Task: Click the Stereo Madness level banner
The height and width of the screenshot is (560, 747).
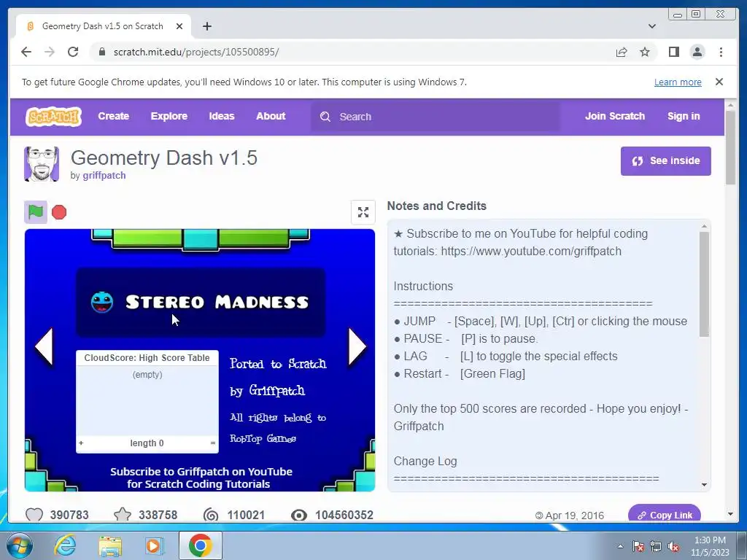Action: point(201,302)
